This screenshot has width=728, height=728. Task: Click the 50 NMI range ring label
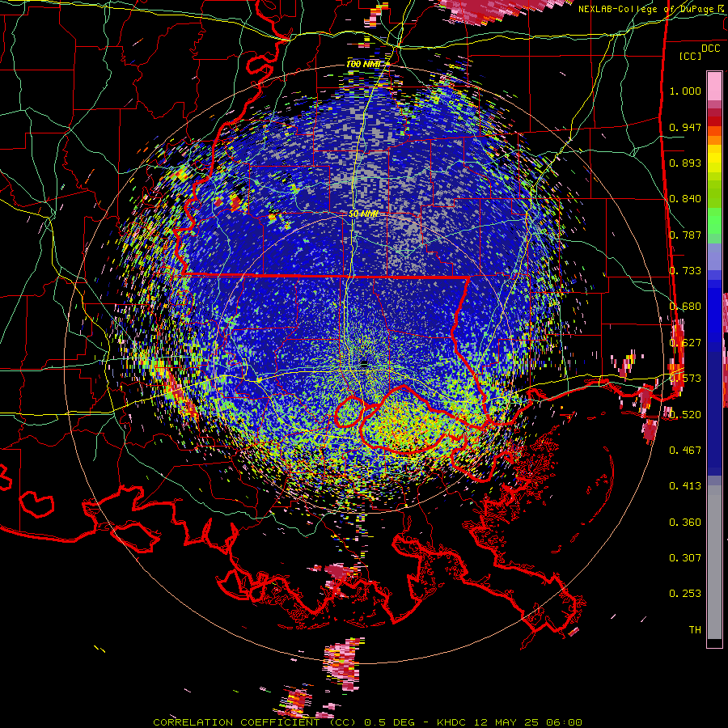tap(363, 214)
